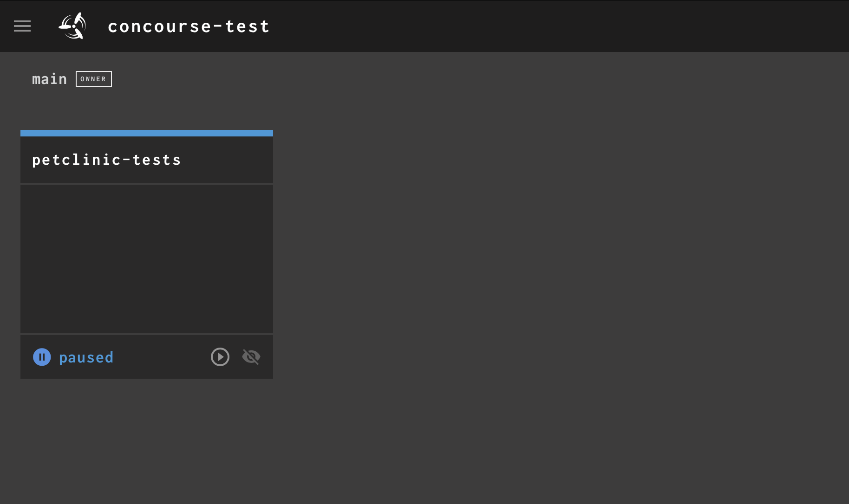Click the Concourse propeller logo

pyautogui.click(x=72, y=26)
